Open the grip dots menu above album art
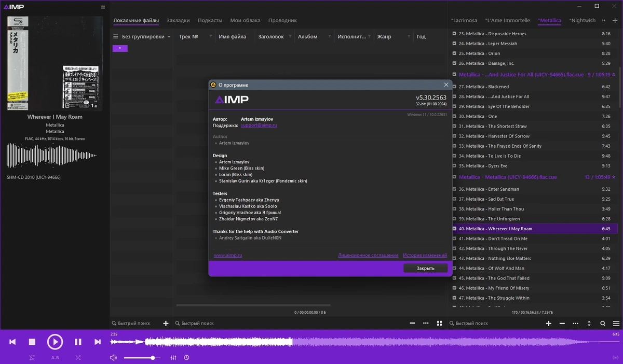The width and height of the screenshot is (623, 364). 103,7
